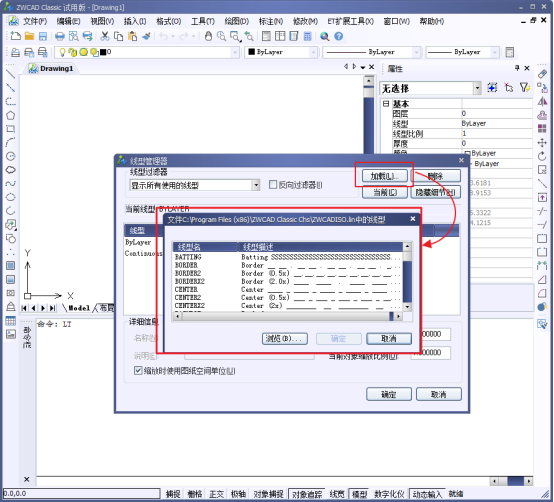
Task: Open the New drawing icon
Action: coord(15,36)
